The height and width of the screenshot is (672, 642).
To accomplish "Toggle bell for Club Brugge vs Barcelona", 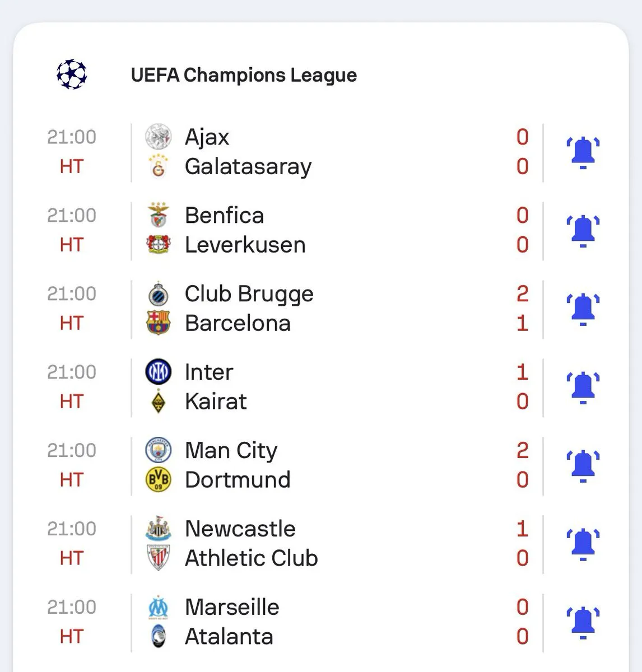I will click(583, 309).
